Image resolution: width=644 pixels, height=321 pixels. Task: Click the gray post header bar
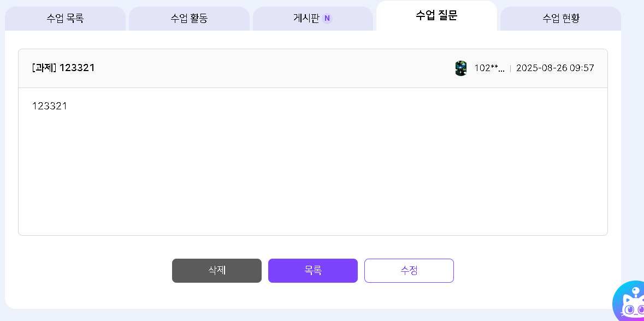273,68
